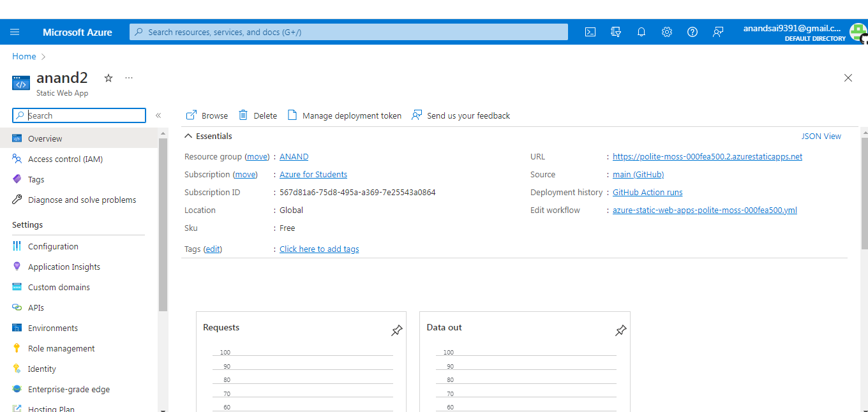The image size is (868, 412).
Task: Star anand2 as a favorite
Action: tap(108, 78)
